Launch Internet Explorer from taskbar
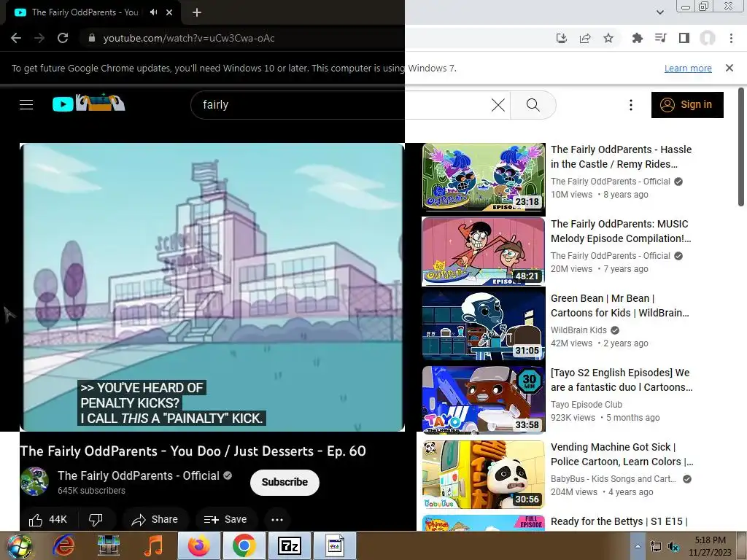 click(x=64, y=546)
